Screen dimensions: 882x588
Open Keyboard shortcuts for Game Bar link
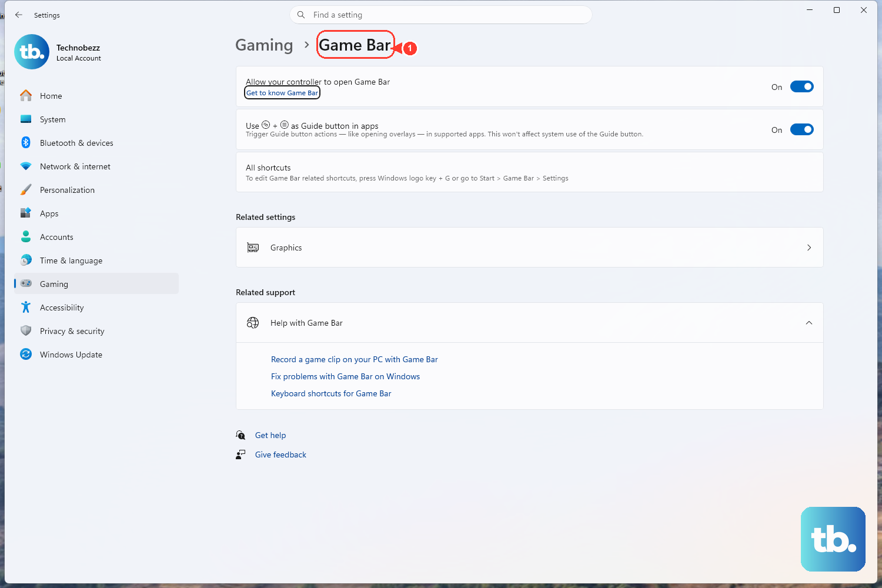[x=331, y=393]
